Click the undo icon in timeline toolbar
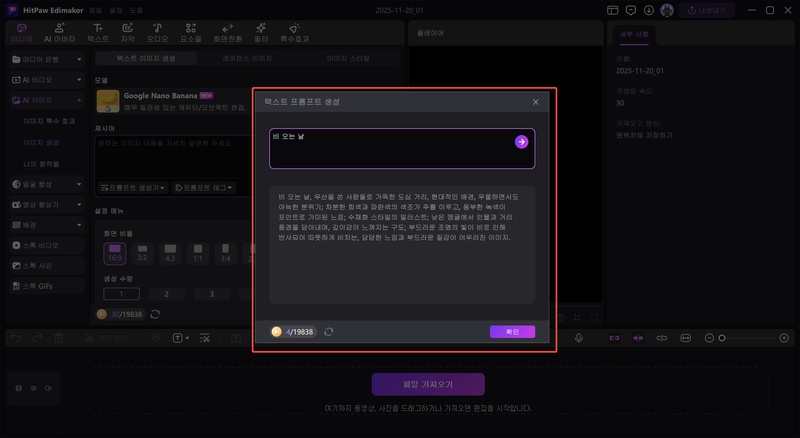800x438 pixels. coord(16,338)
